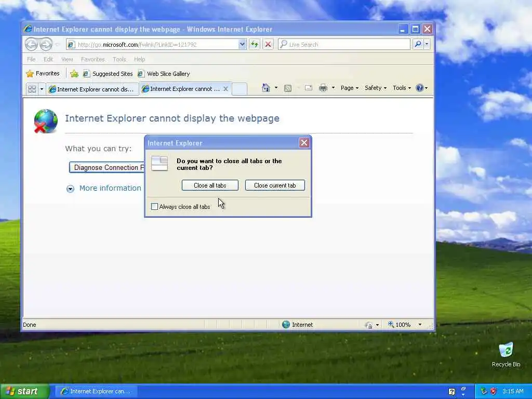Screen dimensions: 532x399
Task: Open the Recycle Bin desktop icon
Action: tap(506, 355)
